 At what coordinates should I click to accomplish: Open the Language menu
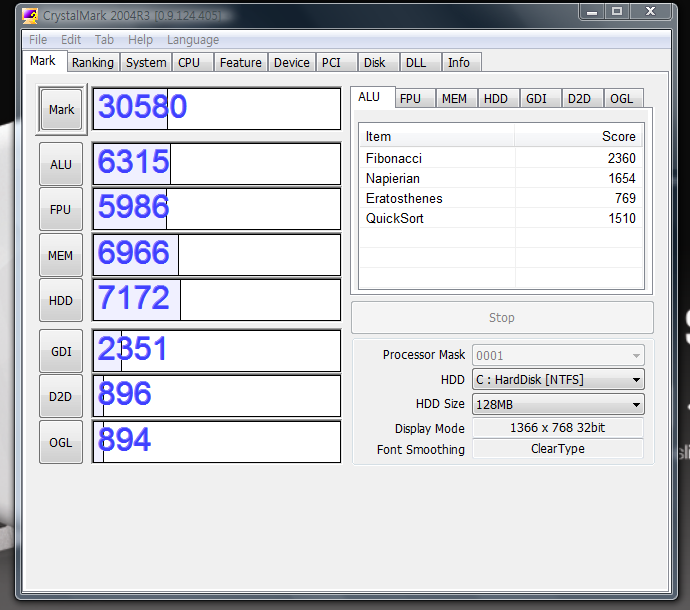(x=193, y=40)
